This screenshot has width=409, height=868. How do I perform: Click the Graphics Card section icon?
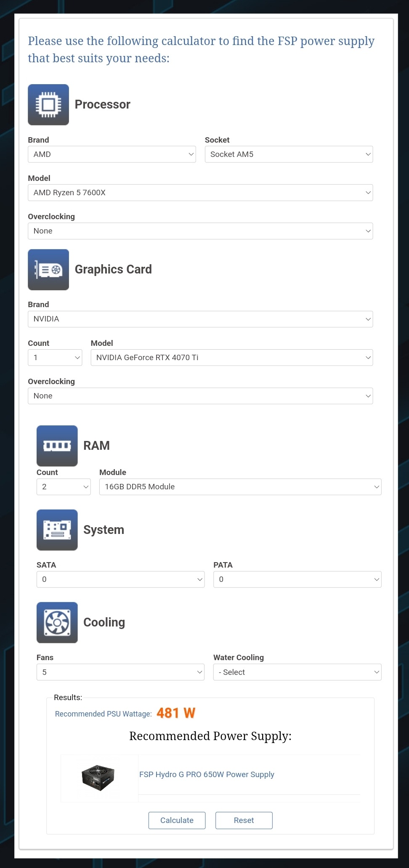[x=48, y=270]
